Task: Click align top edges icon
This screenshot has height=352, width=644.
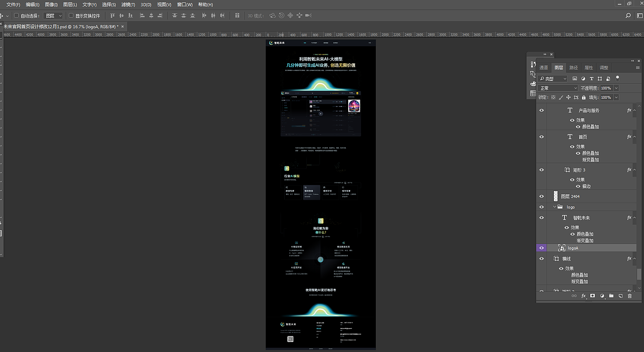Action: coord(113,16)
